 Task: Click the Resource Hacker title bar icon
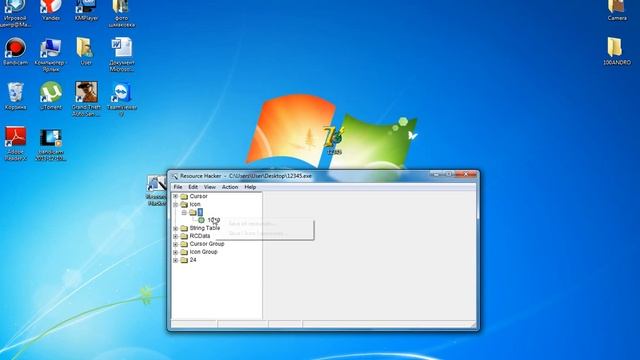[x=175, y=176]
